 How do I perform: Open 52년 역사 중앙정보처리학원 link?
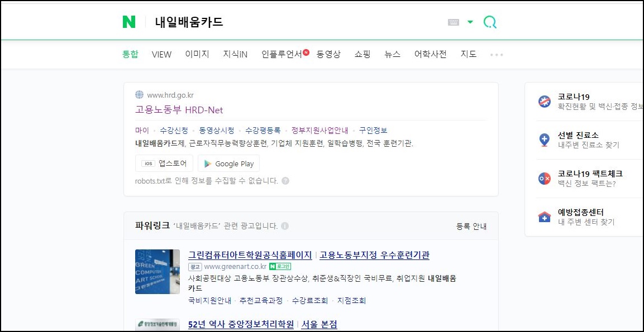[x=241, y=325]
